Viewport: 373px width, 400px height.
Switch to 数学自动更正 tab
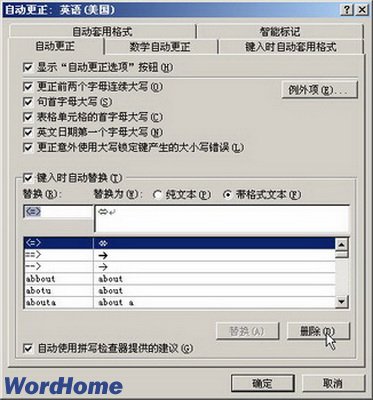click(160, 47)
